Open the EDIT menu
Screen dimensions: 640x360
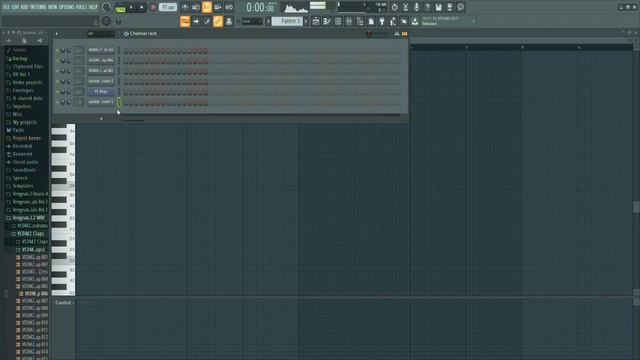pos(15,7)
